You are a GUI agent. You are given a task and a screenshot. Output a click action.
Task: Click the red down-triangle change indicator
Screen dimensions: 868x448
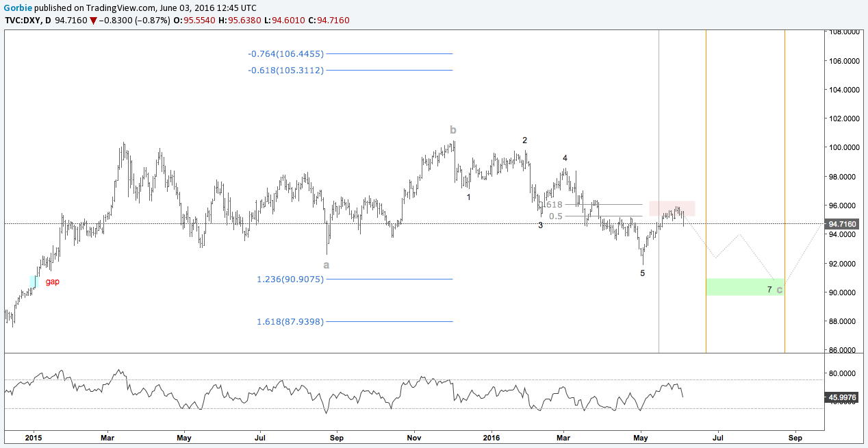[93, 21]
